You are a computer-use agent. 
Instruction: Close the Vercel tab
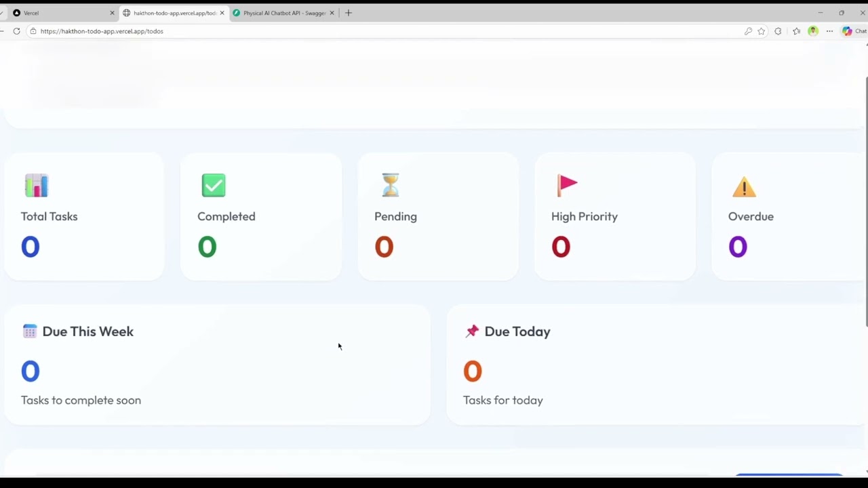point(112,13)
